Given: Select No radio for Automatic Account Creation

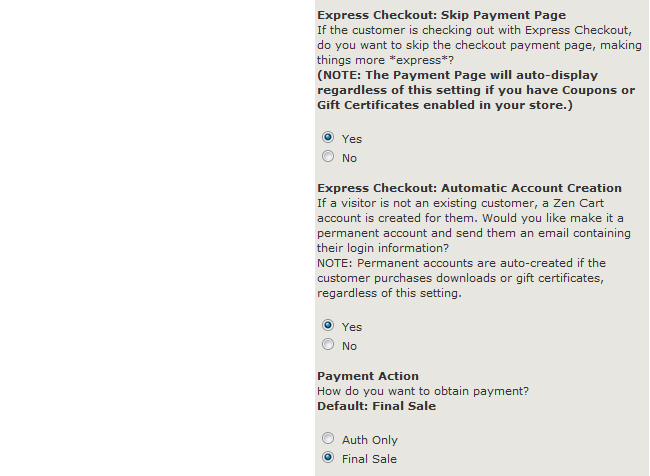Looking at the screenshot, I should pyautogui.click(x=328, y=345).
